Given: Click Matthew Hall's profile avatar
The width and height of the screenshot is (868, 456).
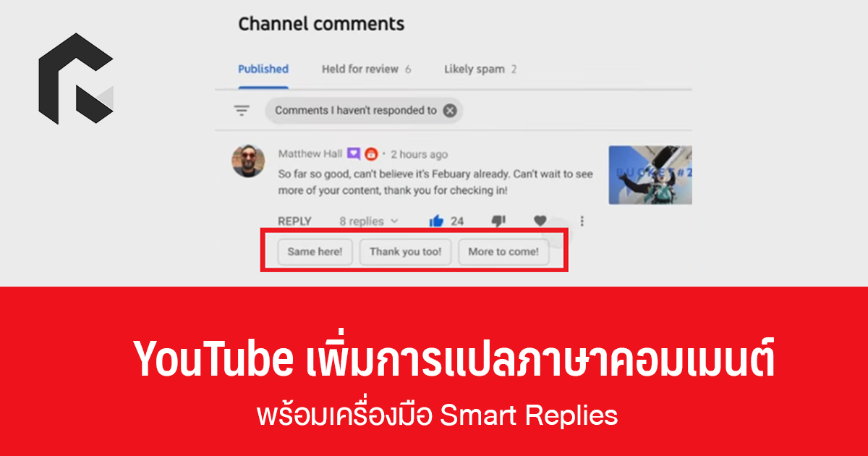Looking at the screenshot, I should 247,161.
